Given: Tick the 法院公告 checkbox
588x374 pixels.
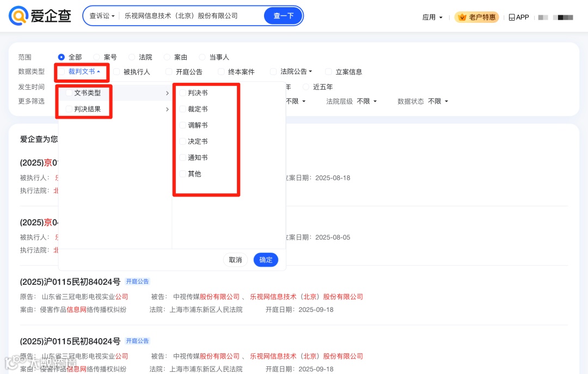Looking at the screenshot, I should (273, 72).
